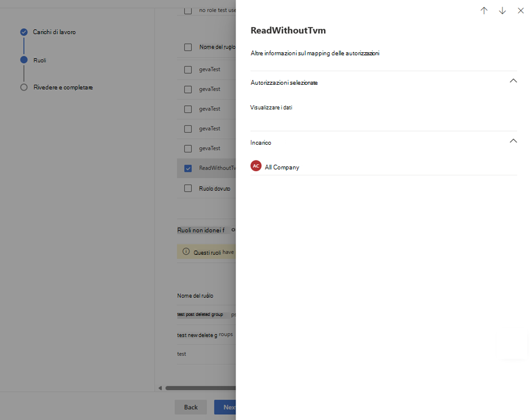Click the Back button
Screen dimensions: 530x420
(191, 407)
